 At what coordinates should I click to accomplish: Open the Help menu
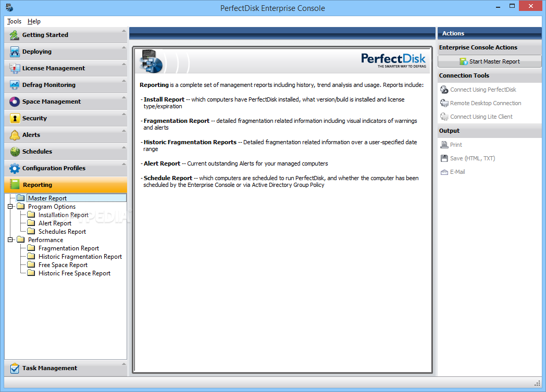(x=34, y=21)
